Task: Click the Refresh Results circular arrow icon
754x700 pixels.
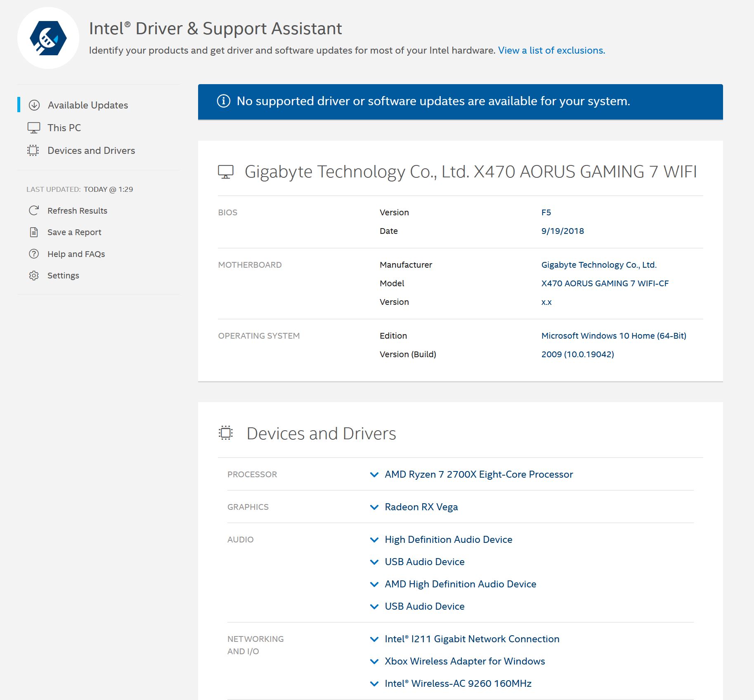Action: (34, 211)
